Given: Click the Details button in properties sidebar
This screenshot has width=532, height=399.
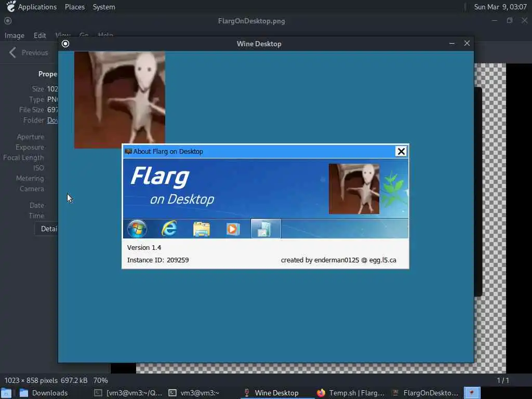Looking at the screenshot, I should click(46, 229).
